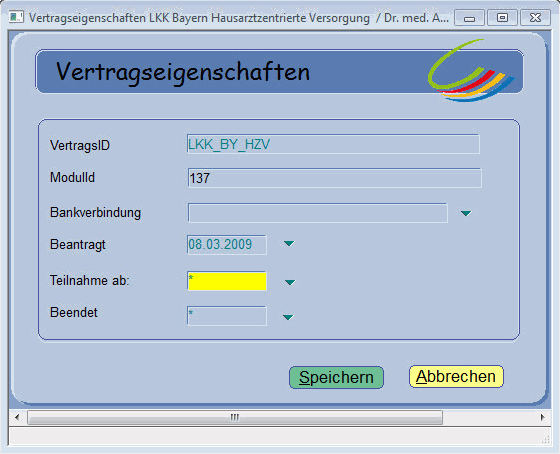
Task: Click the Teilnahme ab: label
Action: click(90, 280)
